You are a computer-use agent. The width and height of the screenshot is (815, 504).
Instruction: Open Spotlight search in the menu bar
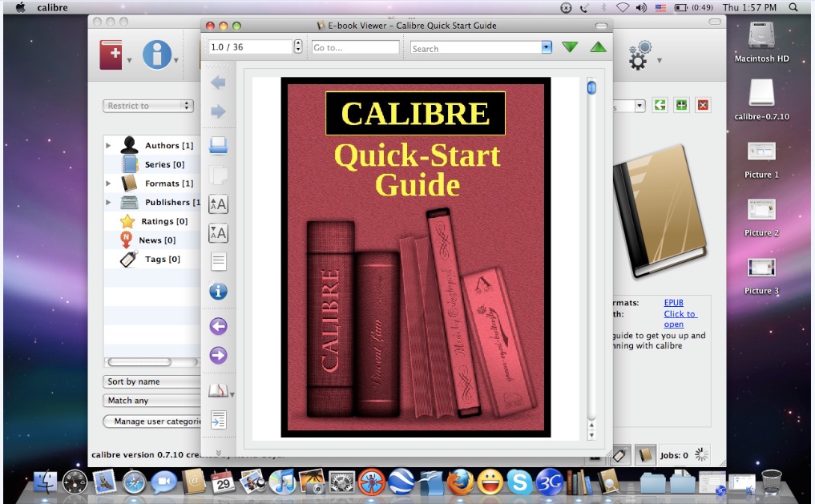click(x=793, y=7)
